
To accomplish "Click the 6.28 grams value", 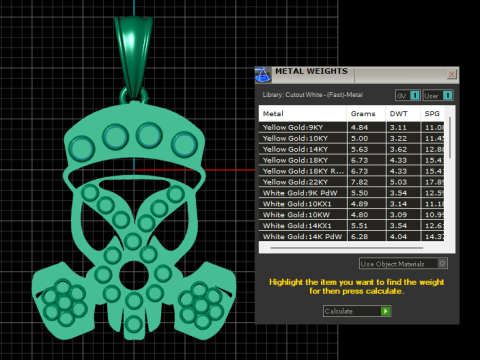I will click(359, 237).
